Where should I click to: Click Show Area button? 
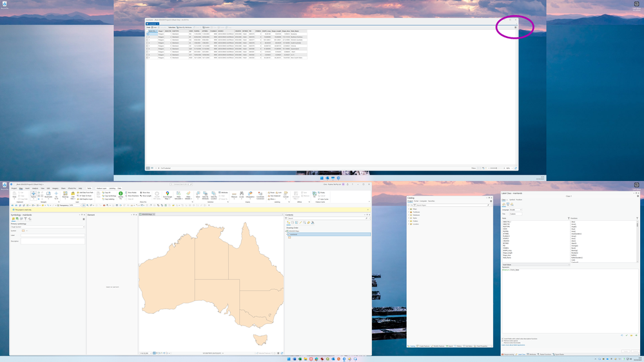pyautogui.click(x=145, y=193)
